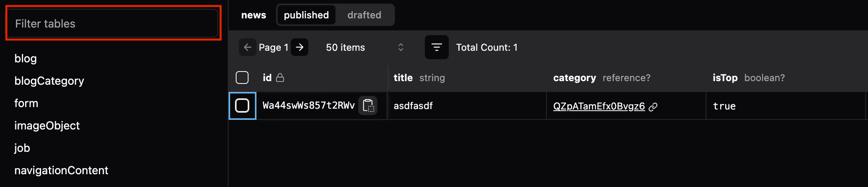Switch to the drafted tab

(x=364, y=15)
